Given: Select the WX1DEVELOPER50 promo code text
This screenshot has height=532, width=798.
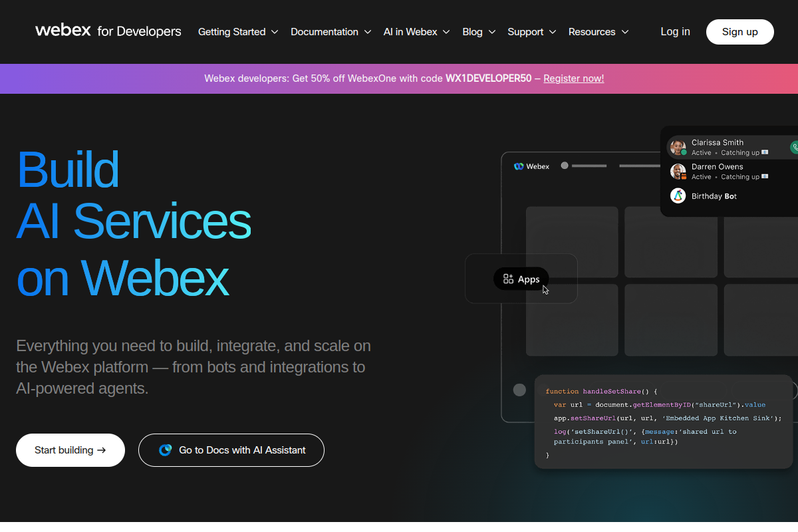Looking at the screenshot, I should click(x=489, y=78).
